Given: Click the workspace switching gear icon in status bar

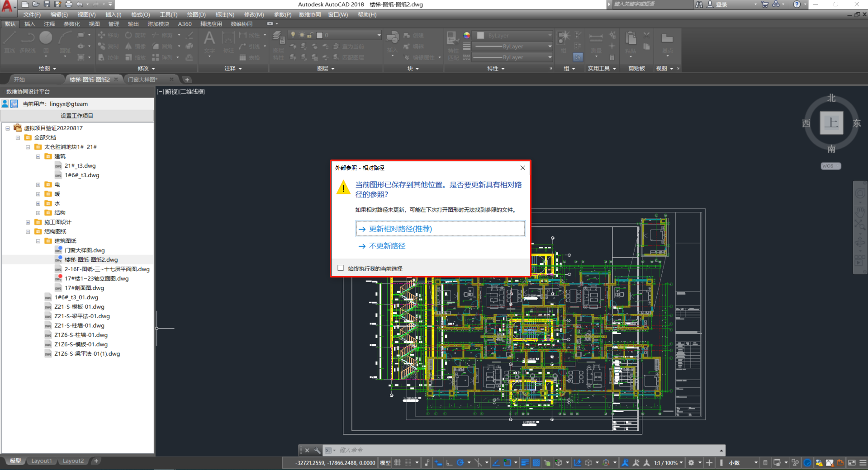Looking at the screenshot, I should (691, 463).
